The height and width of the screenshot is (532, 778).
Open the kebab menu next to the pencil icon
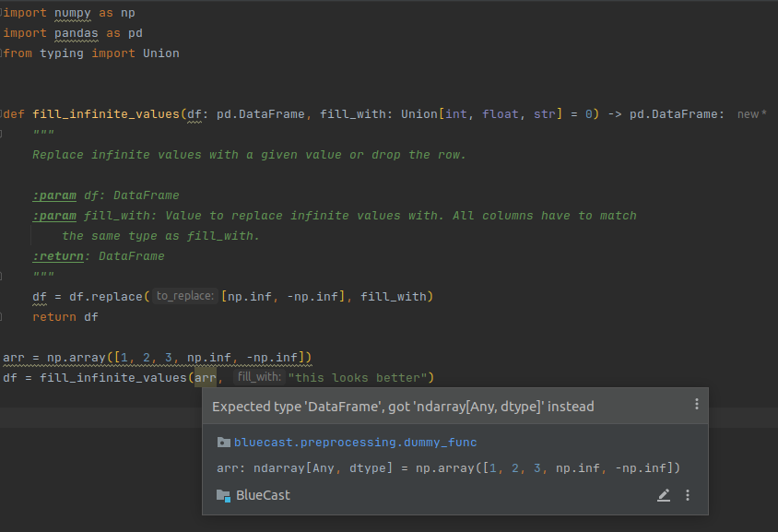coord(688,495)
